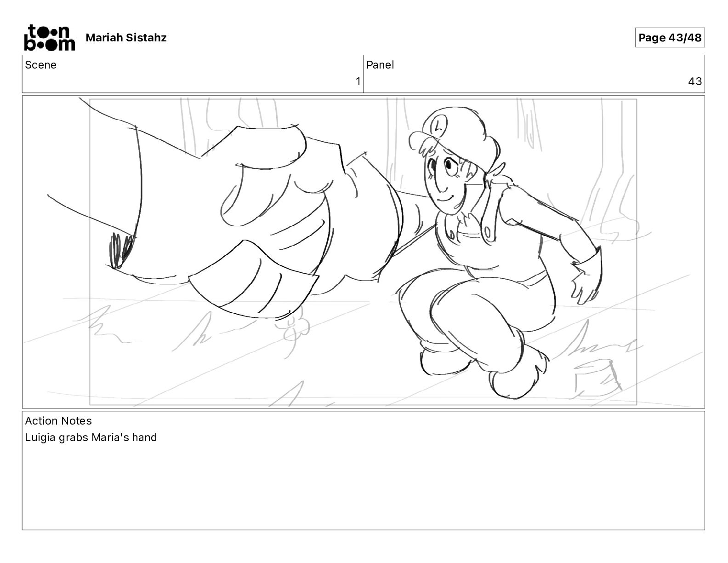Select the note 'Luigia grabs Maria's hand'
The image size is (728, 563).
(x=91, y=437)
